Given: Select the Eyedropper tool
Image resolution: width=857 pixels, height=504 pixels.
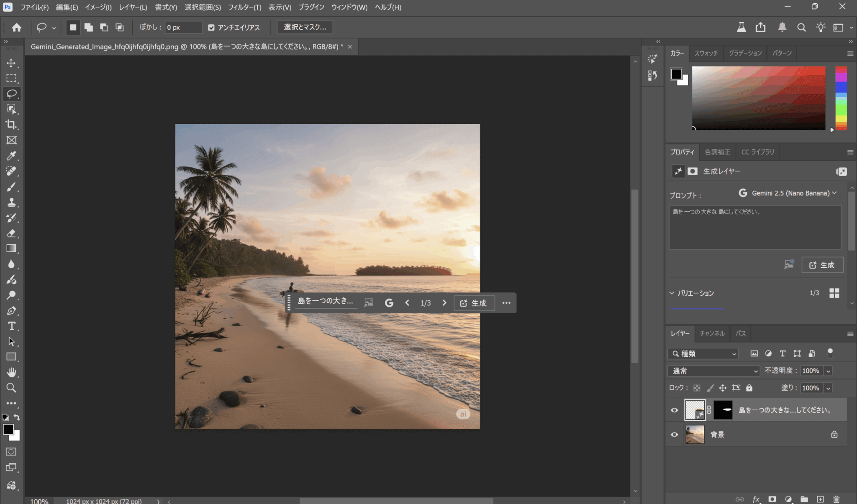Looking at the screenshot, I should (x=11, y=156).
